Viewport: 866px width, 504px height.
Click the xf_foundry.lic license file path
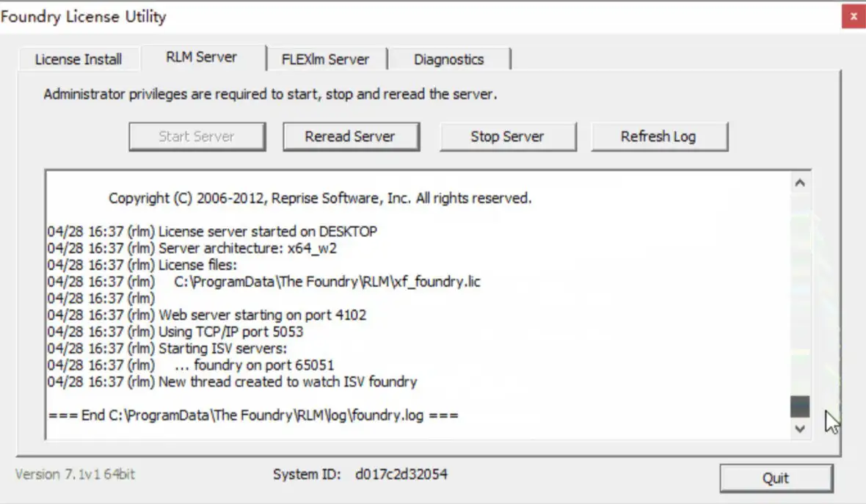tap(327, 282)
